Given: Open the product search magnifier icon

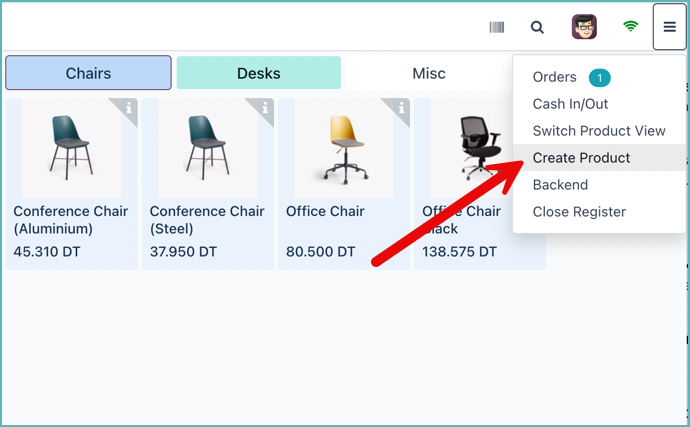Looking at the screenshot, I should pyautogui.click(x=538, y=27).
